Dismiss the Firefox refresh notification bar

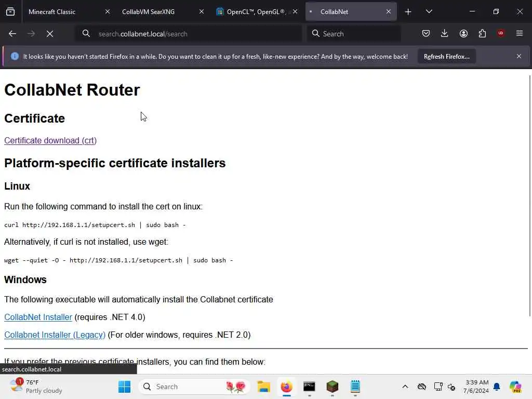click(x=519, y=56)
